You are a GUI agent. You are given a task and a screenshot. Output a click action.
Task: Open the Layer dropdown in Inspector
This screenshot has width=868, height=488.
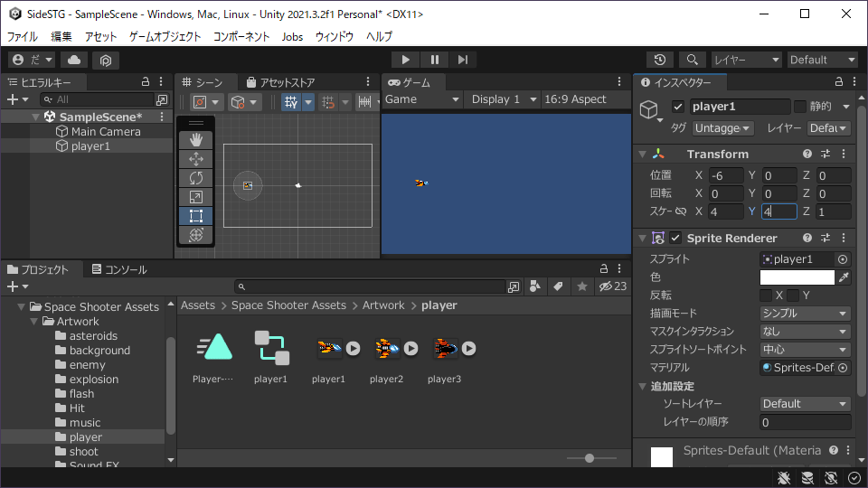point(828,128)
